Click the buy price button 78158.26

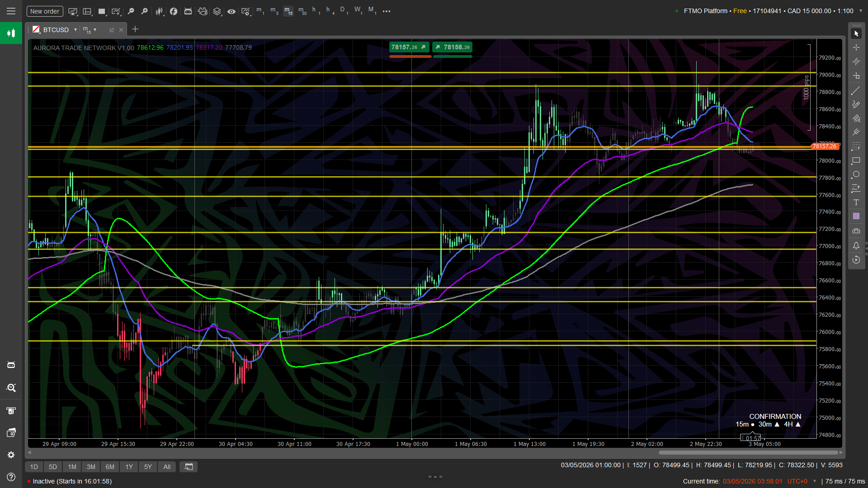click(453, 47)
